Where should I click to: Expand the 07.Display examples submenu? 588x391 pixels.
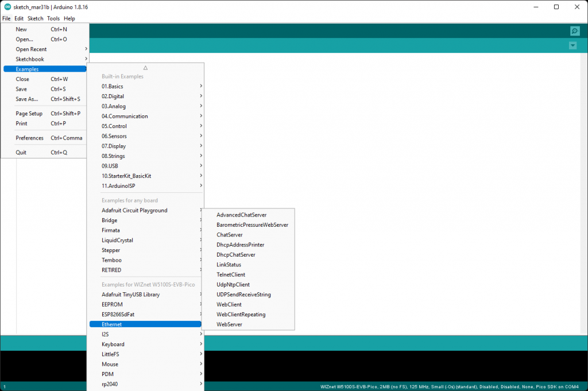145,146
